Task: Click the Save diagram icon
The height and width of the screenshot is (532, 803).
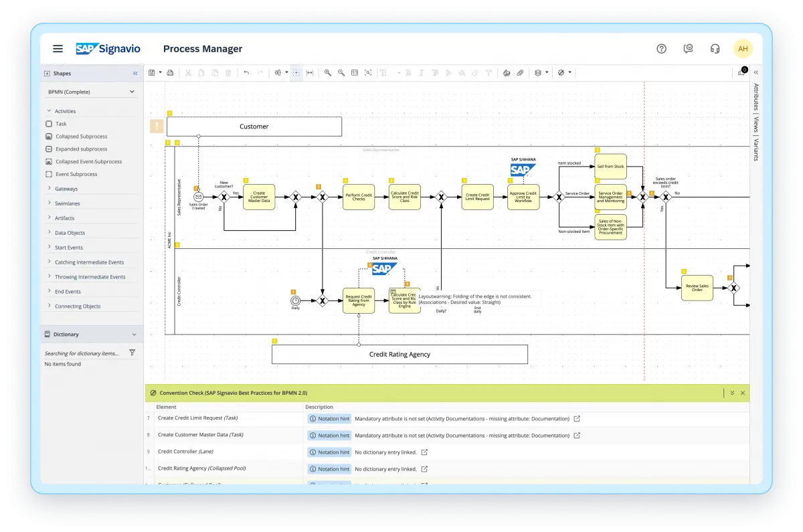Action: (152, 72)
